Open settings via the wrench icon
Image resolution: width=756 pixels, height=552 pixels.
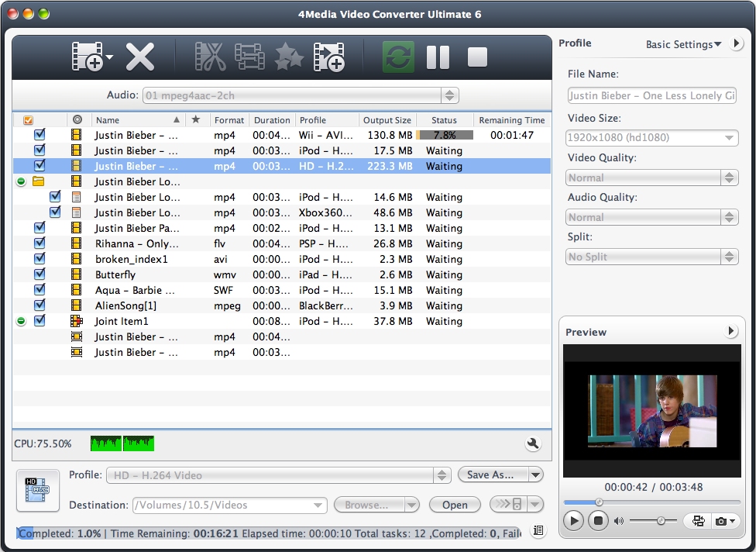[x=533, y=443]
